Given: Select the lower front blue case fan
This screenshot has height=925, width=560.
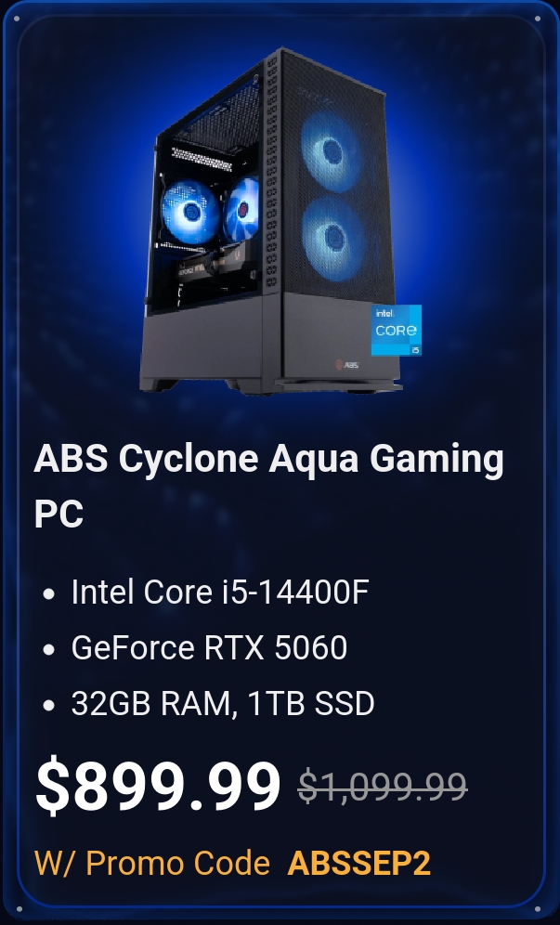Looking at the screenshot, I should coord(334,237).
